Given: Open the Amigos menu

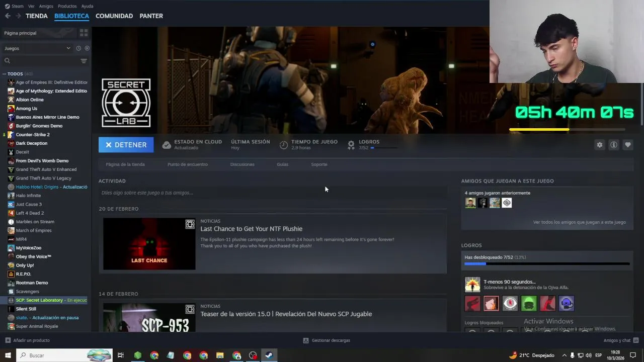Looking at the screenshot, I should coord(46,6).
